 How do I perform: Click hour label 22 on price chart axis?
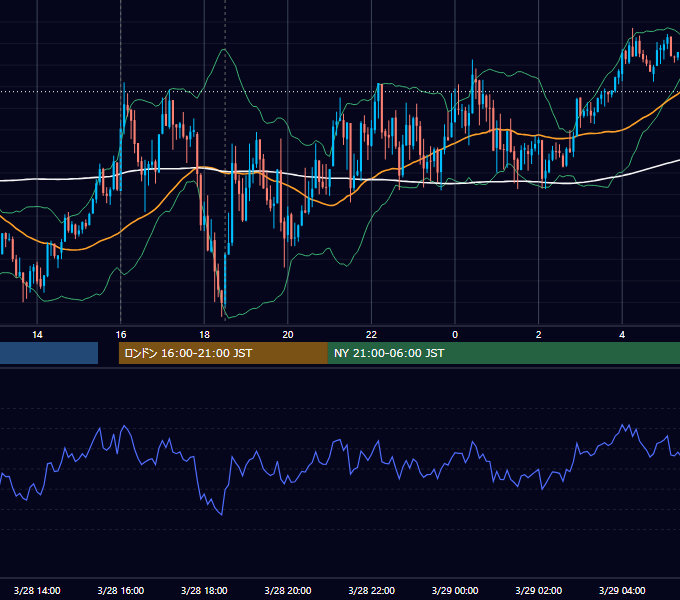point(371,334)
